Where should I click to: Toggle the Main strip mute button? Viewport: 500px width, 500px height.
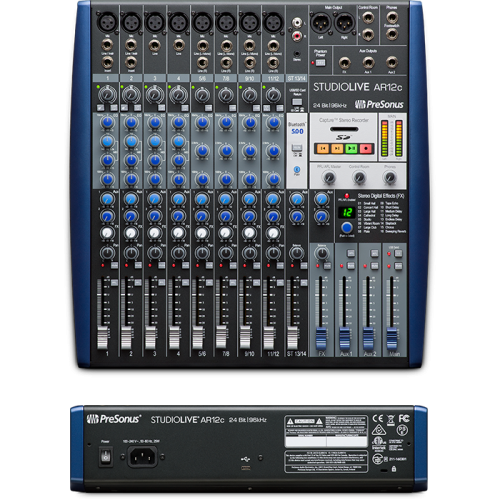click(398, 266)
